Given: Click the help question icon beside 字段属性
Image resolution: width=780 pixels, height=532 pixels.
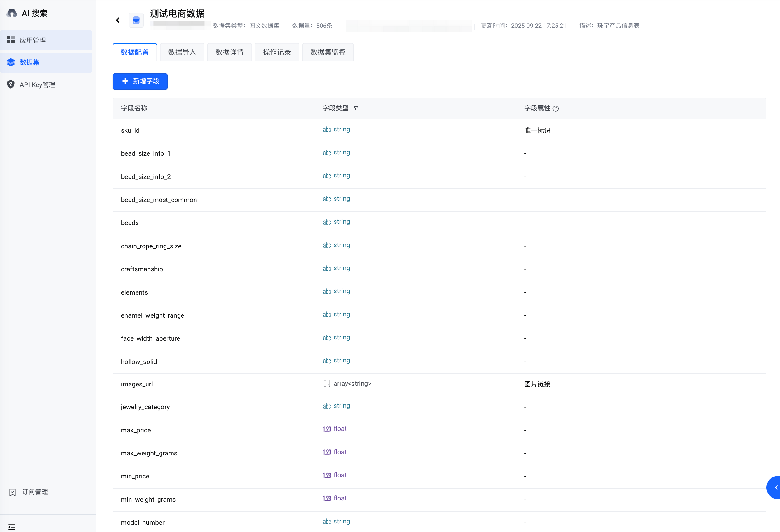Looking at the screenshot, I should 556,108.
